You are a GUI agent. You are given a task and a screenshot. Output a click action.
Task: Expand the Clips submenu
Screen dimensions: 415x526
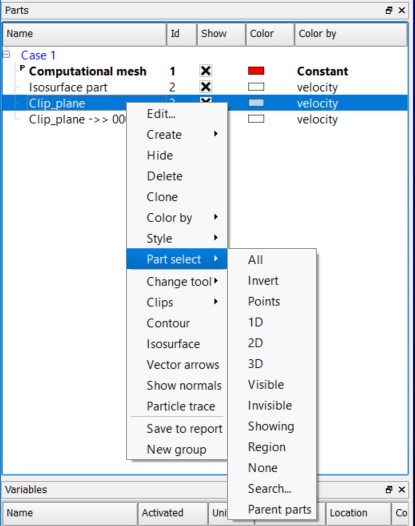177,302
